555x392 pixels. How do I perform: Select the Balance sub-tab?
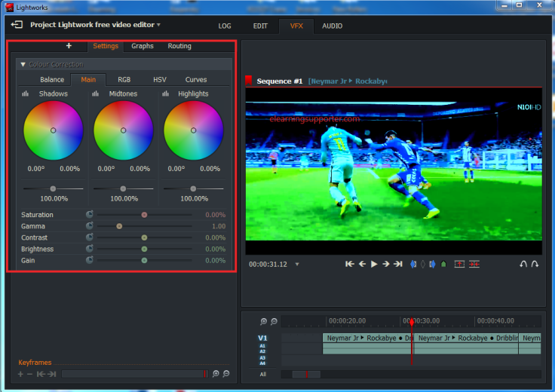[x=52, y=80]
